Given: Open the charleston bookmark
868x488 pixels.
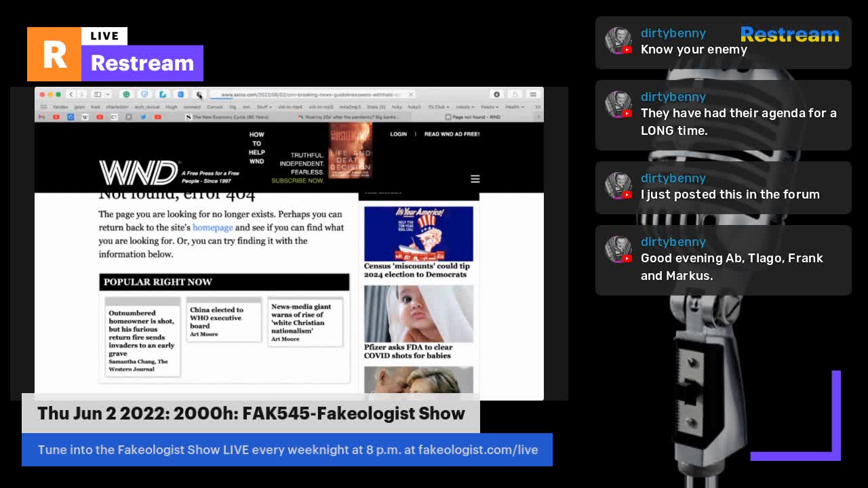Looking at the screenshot, I should click(x=117, y=106).
